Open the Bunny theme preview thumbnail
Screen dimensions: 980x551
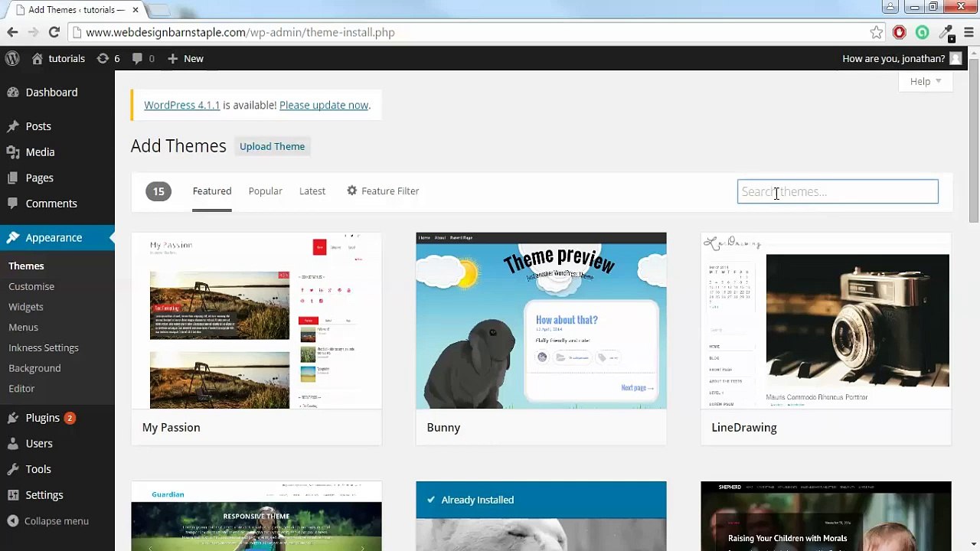[541, 321]
